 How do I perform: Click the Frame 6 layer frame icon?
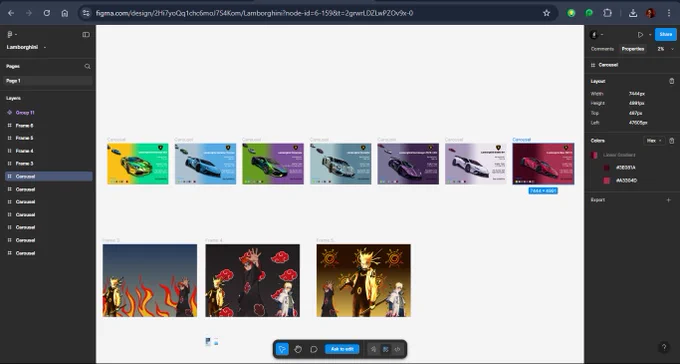coord(10,125)
